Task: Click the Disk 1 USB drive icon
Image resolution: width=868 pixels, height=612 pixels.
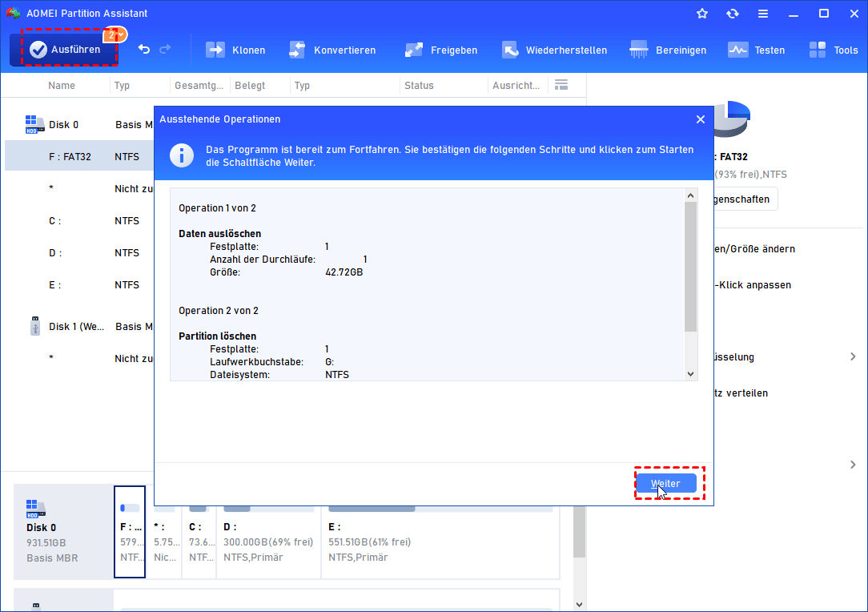Action: coord(35,326)
